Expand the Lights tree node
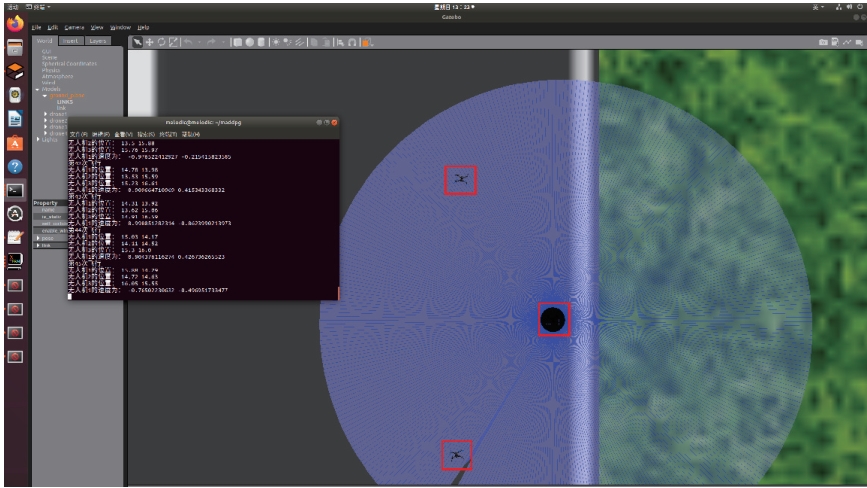This screenshot has width=867, height=488. 38,139
